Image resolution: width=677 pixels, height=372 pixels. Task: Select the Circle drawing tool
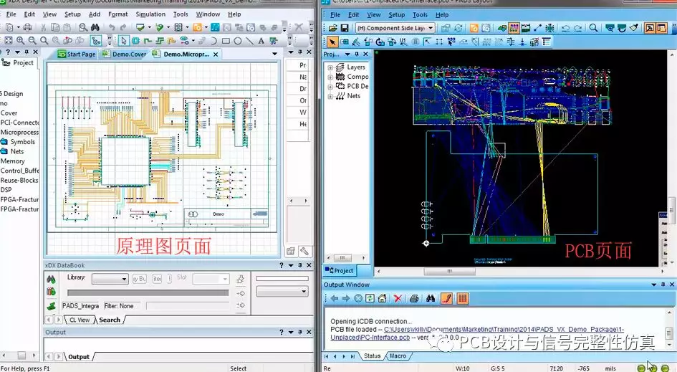point(238,41)
